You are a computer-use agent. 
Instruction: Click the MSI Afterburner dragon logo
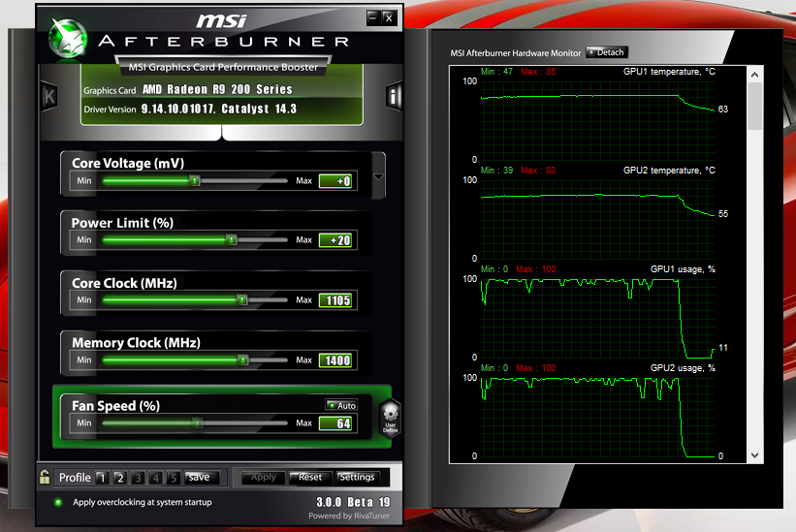(68, 38)
